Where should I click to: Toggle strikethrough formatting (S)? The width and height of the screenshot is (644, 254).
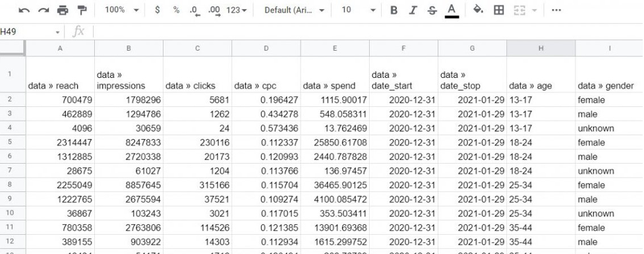432,11
